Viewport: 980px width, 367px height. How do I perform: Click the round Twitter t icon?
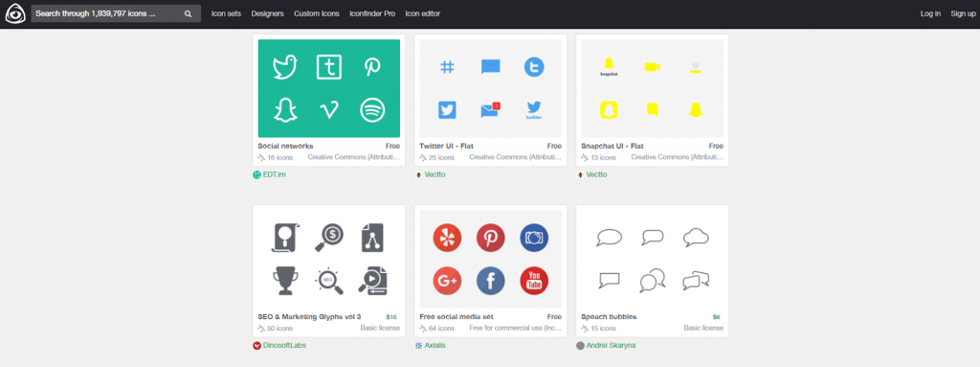[534, 67]
